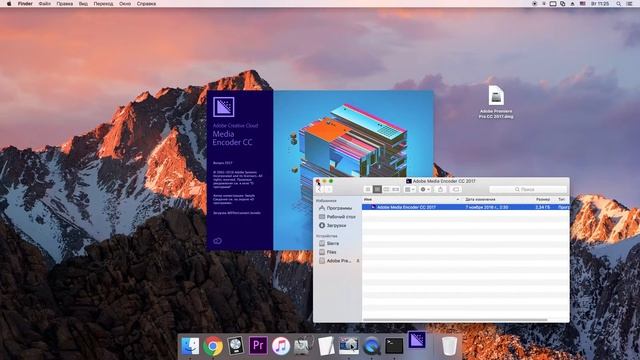Click the Finder horizontal scrollbar
The height and width of the screenshot is (360, 640).
(455, 320)
